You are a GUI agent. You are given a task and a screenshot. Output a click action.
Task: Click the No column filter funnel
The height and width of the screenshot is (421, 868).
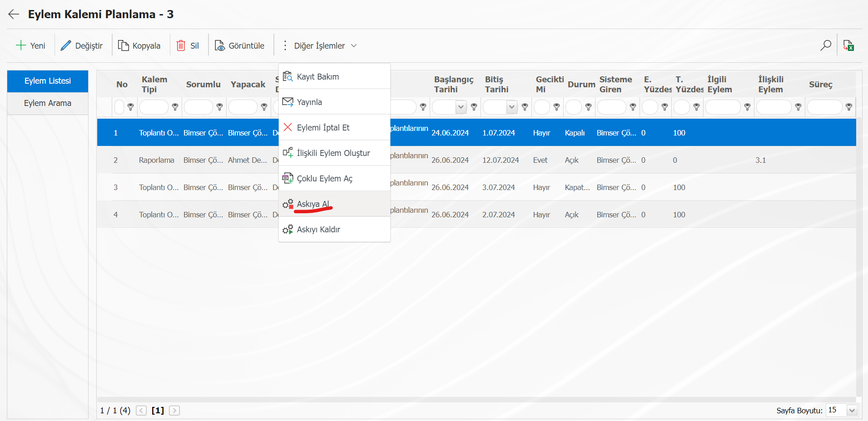coord(130,107)
